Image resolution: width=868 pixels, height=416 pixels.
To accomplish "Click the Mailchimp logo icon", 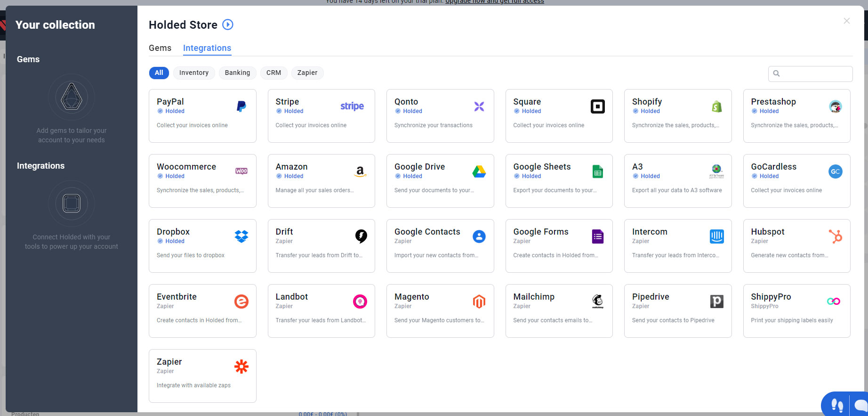I will coord(598,302).
